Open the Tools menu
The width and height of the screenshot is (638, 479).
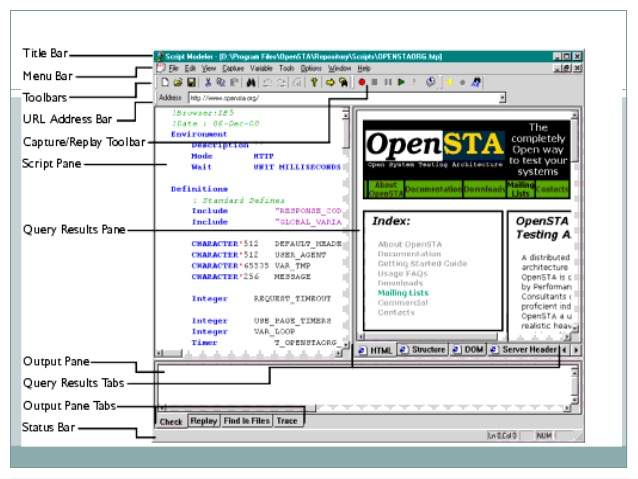click(286, 68)
